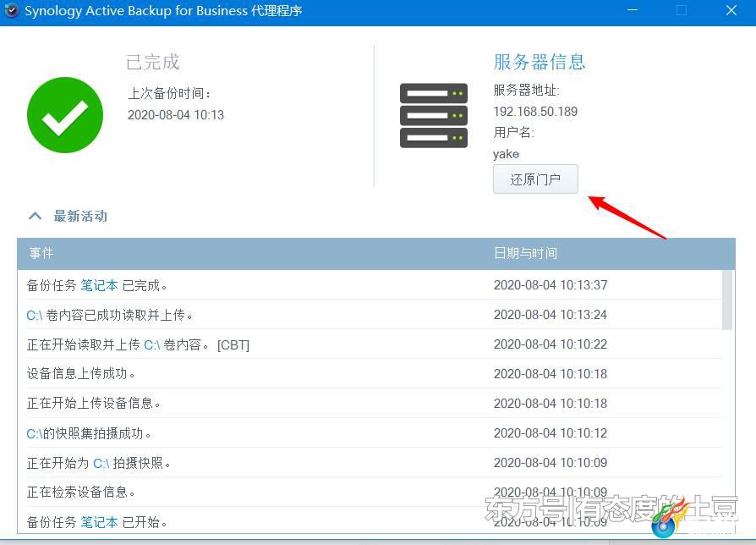Select the 正在检索设备信息 row
Viewport: 756px width, 545px height.
[370, 492]
